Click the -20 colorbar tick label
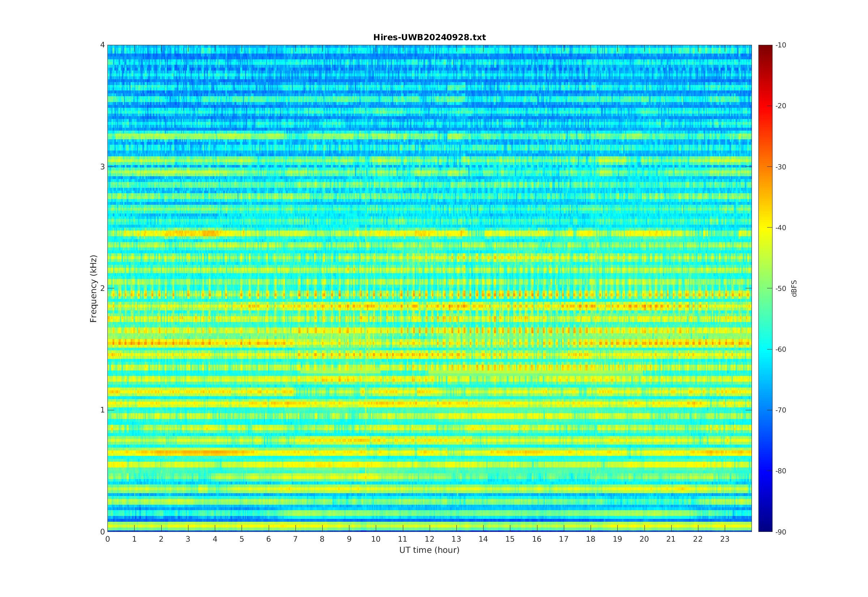Viewport: 868px width, 597px height. point(781,106)
